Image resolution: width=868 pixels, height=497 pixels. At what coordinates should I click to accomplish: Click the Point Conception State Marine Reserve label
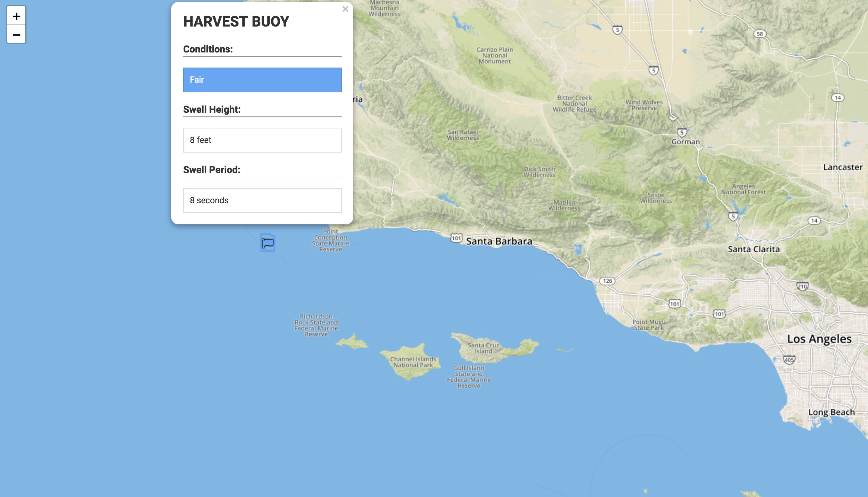(x=331, y=240)
